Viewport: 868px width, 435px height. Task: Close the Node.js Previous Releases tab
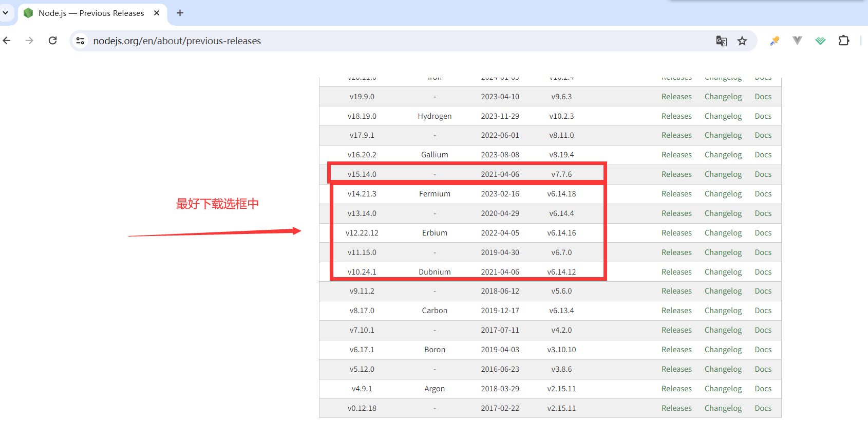point(157,13)
